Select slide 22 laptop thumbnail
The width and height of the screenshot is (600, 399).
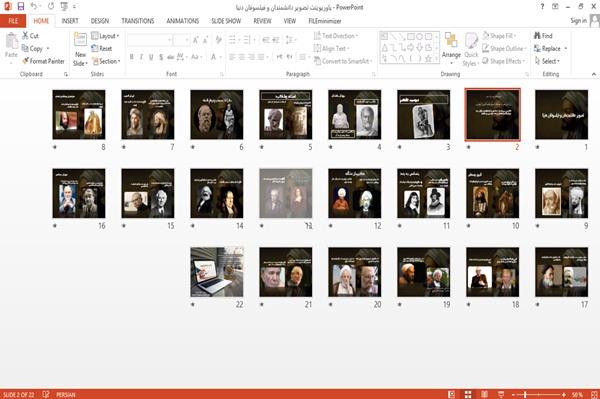click(217, 272)
